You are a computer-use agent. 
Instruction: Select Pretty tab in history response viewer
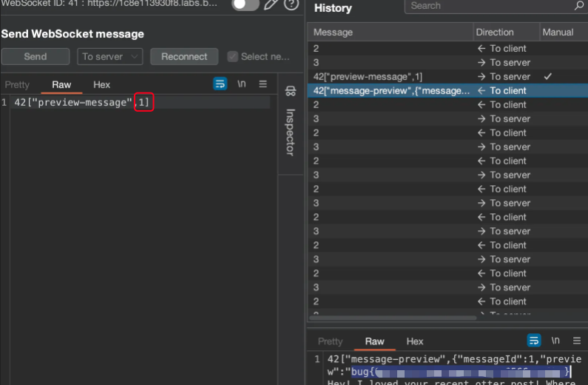(x=330, y=341)
